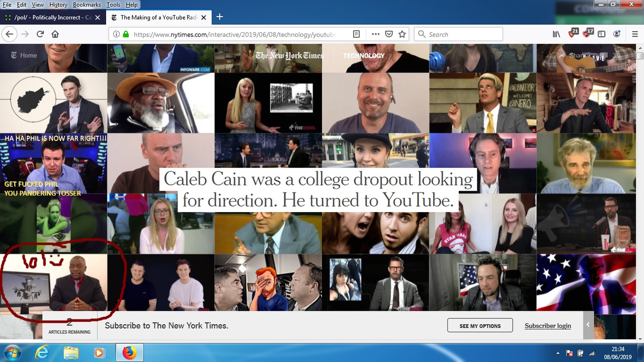Open uBlock extension showing 21
The height and width of the screenshot is (362, 644).
573,34
